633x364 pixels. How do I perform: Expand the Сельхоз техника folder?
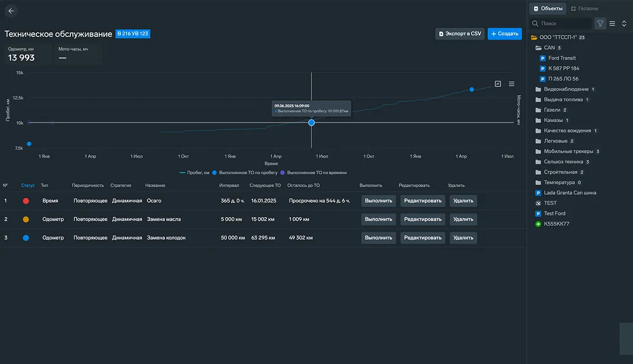point(538,162)
